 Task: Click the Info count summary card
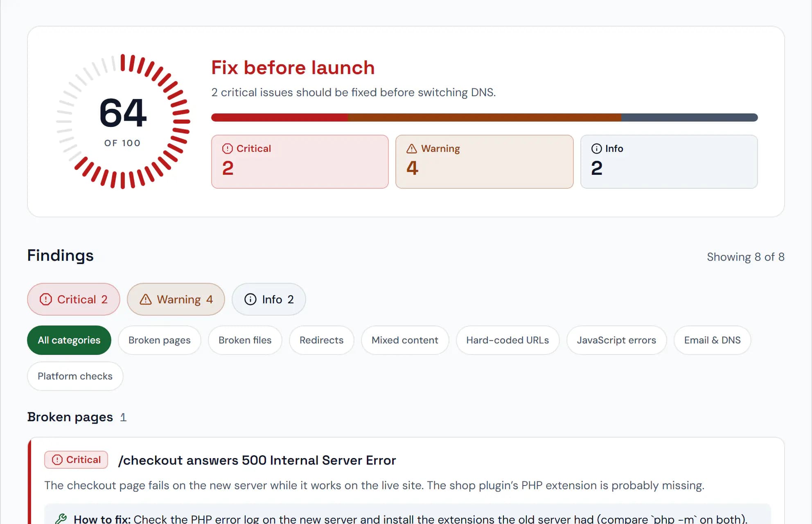(669, 162)
